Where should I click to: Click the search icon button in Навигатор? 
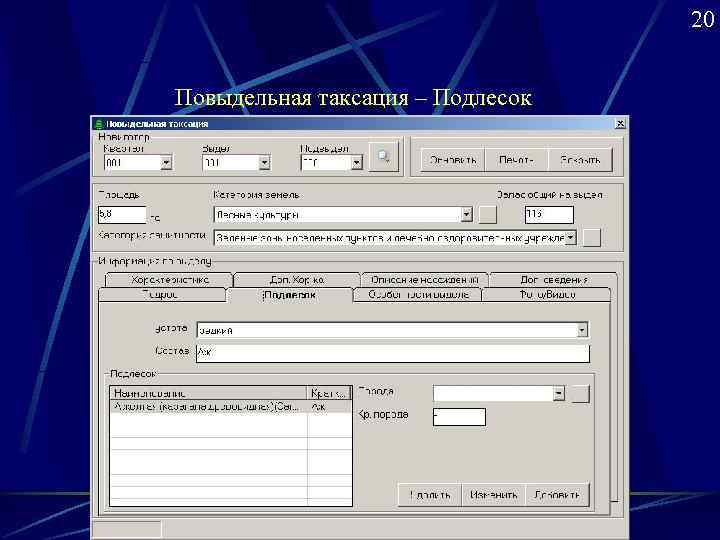384,157
